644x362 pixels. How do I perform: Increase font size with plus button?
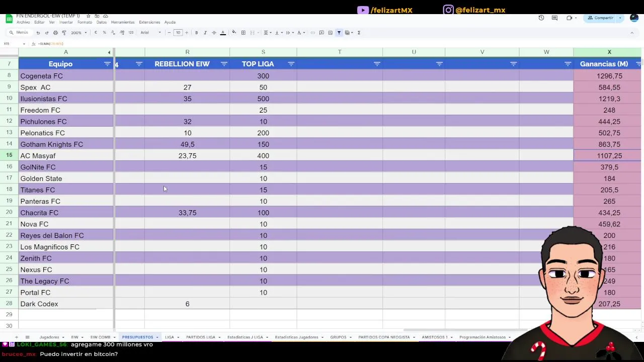point(187,33)
